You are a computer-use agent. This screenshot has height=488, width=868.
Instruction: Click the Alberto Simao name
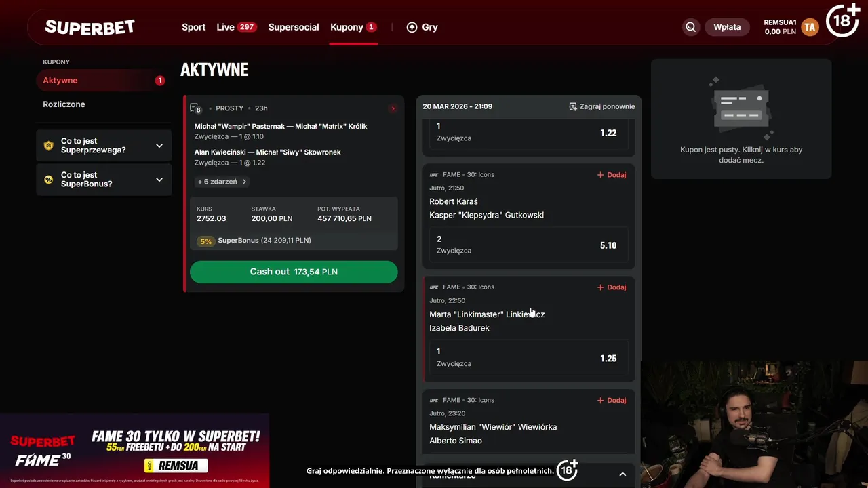click(x=456, y=441)
